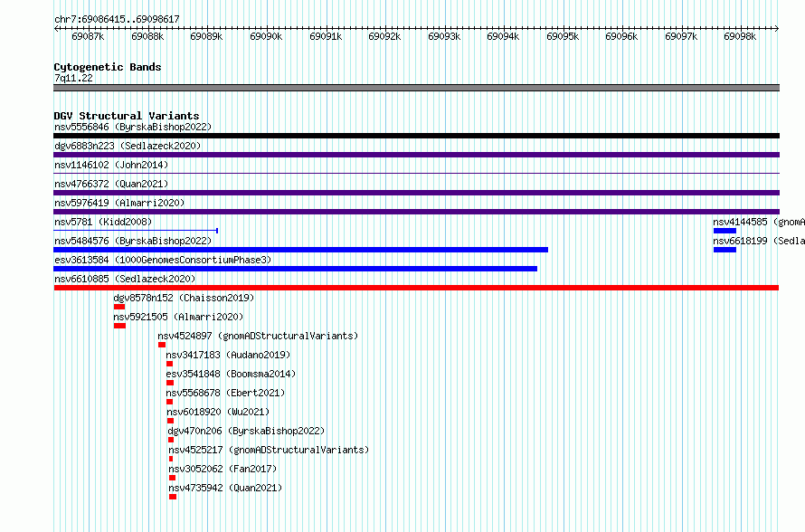This screenshot has width=805, height=532.
Task: Open variant nsv5568678 (Ebert2021) label
Action: (x=225, y=393)
